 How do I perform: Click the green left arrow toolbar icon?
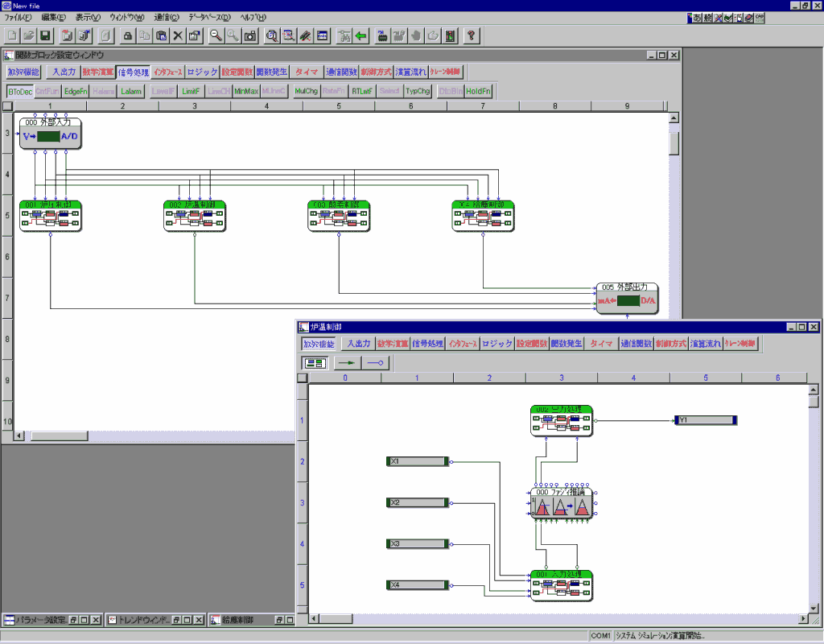tap(360, 35)
